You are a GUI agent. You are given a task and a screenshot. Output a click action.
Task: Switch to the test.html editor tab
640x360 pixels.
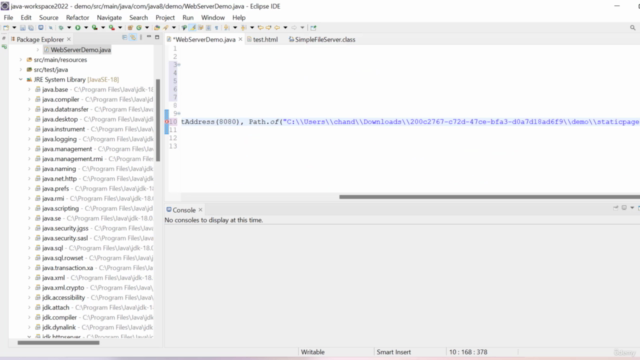pyautogui.click(x=262, y=40)
